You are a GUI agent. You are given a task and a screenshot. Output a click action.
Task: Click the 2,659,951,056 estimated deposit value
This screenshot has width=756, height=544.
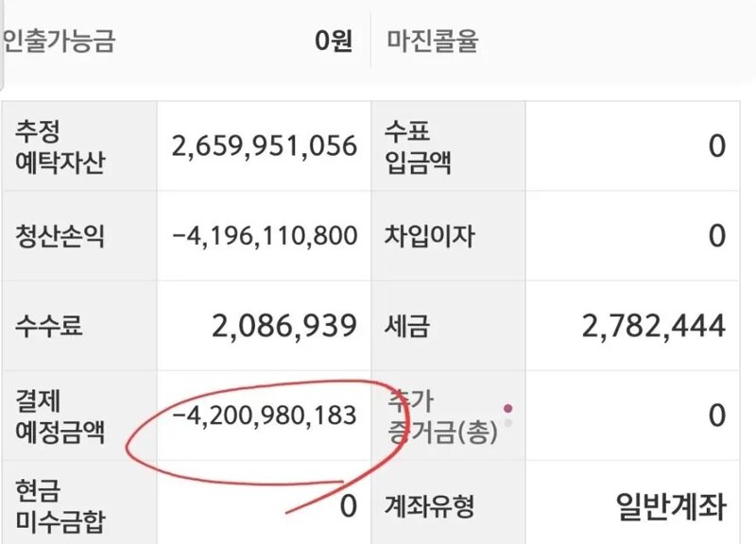(265, 146)
